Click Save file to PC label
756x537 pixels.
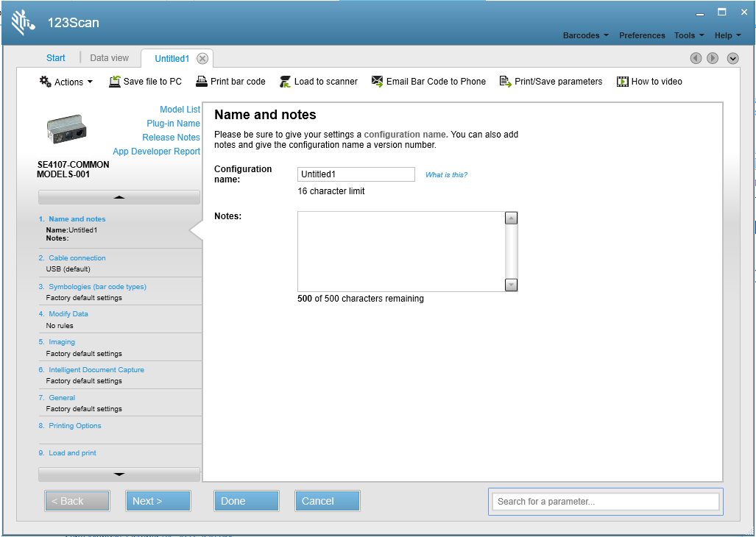[152, 82]
